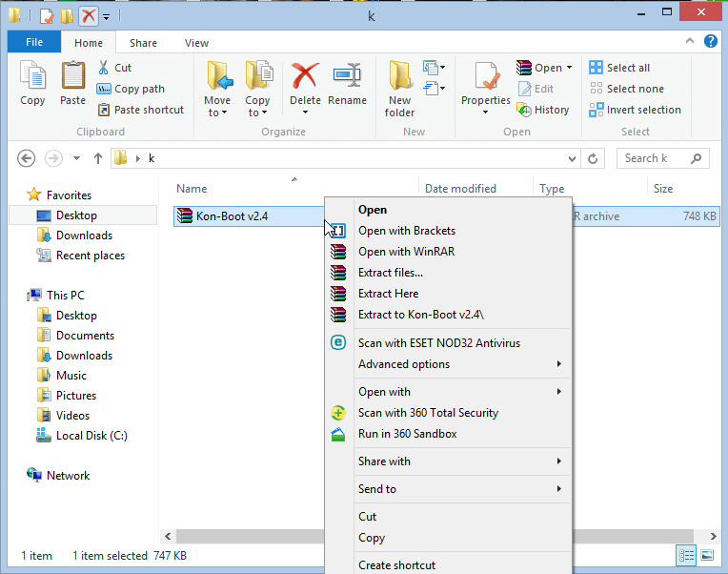The image size is (728, 574).
Task: Choose Create shortcut in context menu
Action: click(x=449, y=564)
